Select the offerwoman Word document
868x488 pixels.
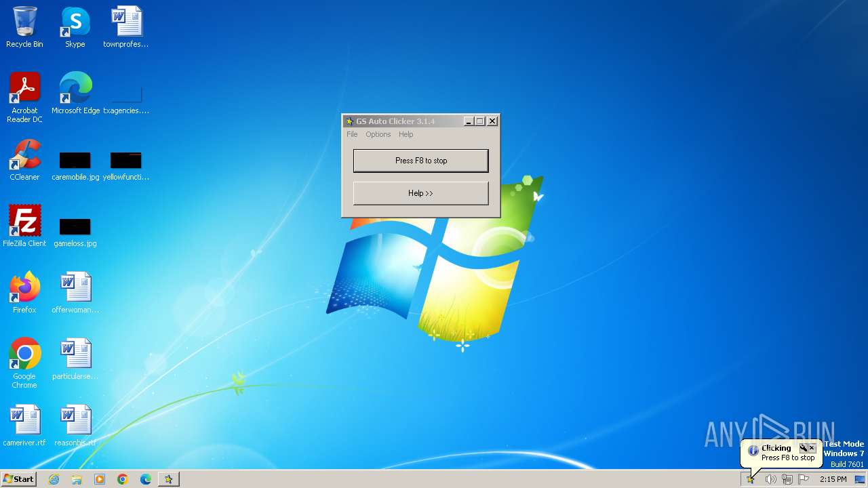(75, 292)
